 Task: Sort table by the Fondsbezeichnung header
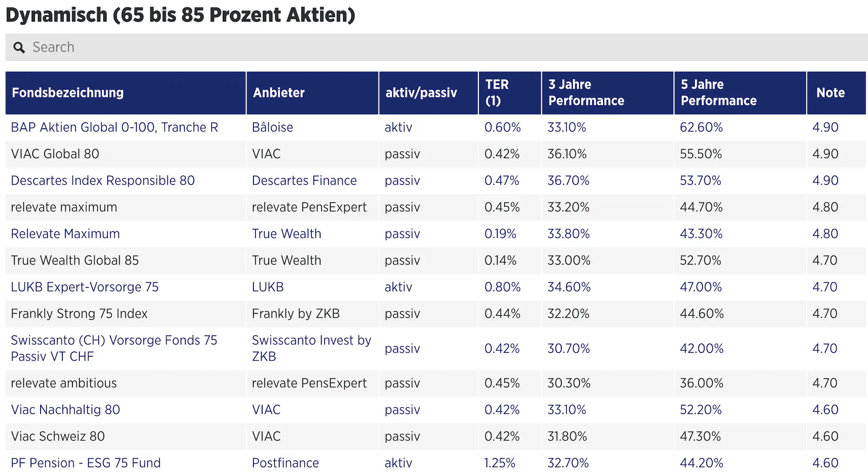pos(68,93)
